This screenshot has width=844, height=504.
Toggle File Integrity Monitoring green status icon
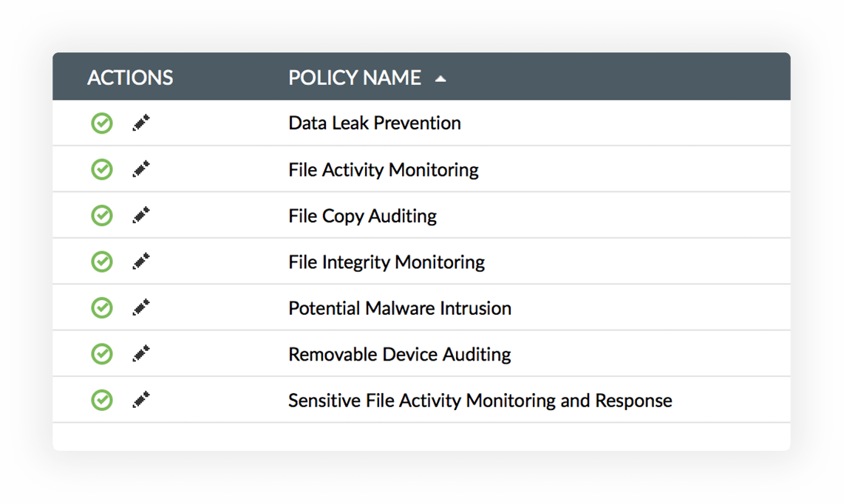click(102, 262)
